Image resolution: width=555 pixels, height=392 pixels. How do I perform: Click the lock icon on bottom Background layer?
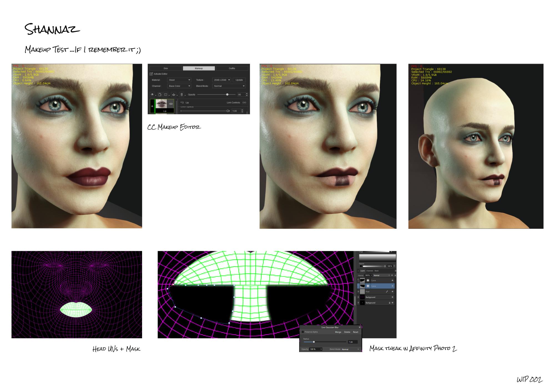tap(390, 303)
